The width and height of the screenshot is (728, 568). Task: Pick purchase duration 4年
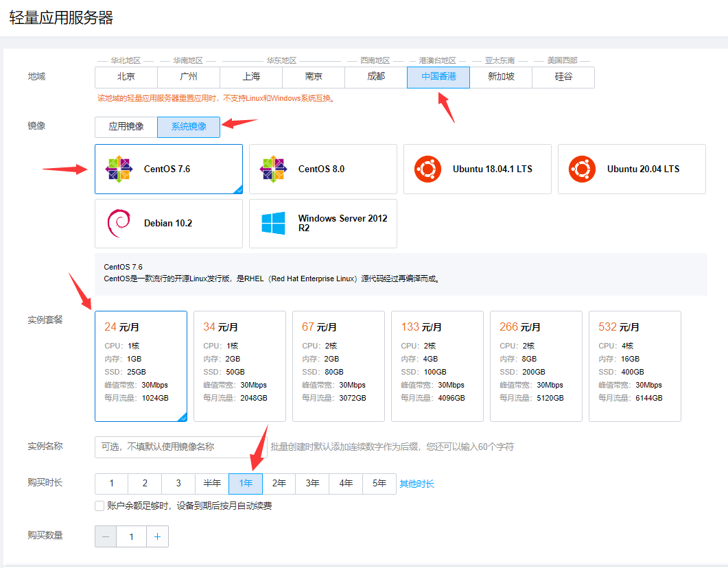tap(346, 484)
